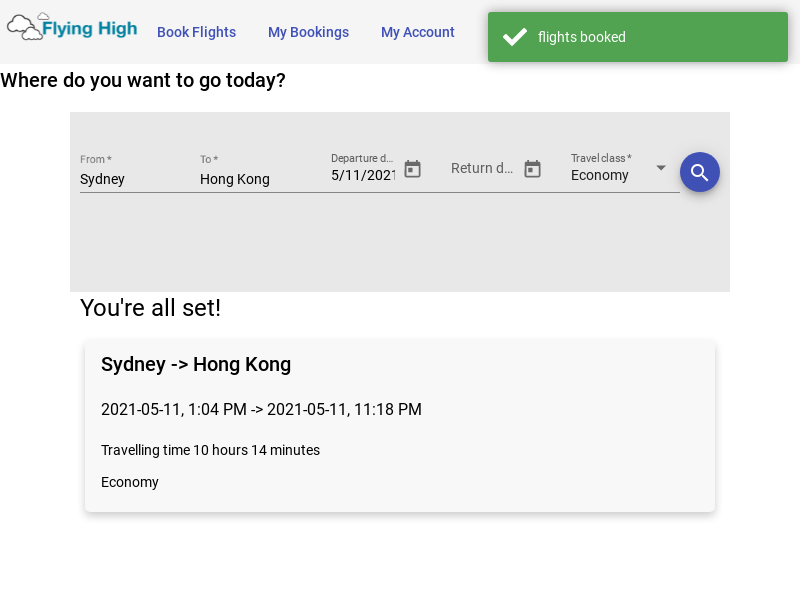This screenshot has height=600, width=800.
Task: Click the checkmark in the booked notification
Action: tap(515, 37)
